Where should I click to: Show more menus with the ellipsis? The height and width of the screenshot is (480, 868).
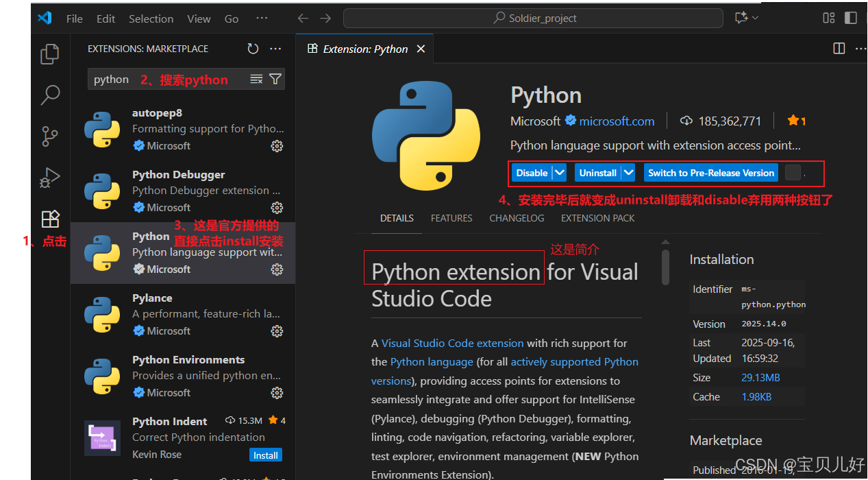click(262, 19)
